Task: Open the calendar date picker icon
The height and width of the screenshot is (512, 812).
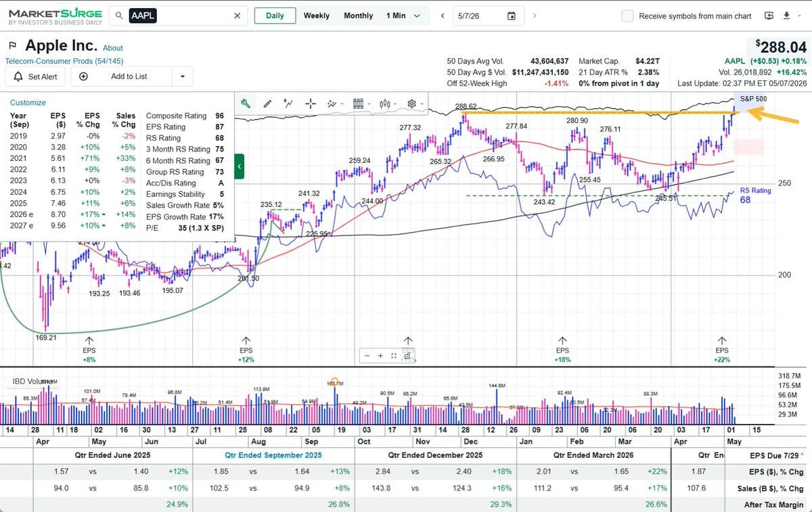Action: tap(512, 16)
